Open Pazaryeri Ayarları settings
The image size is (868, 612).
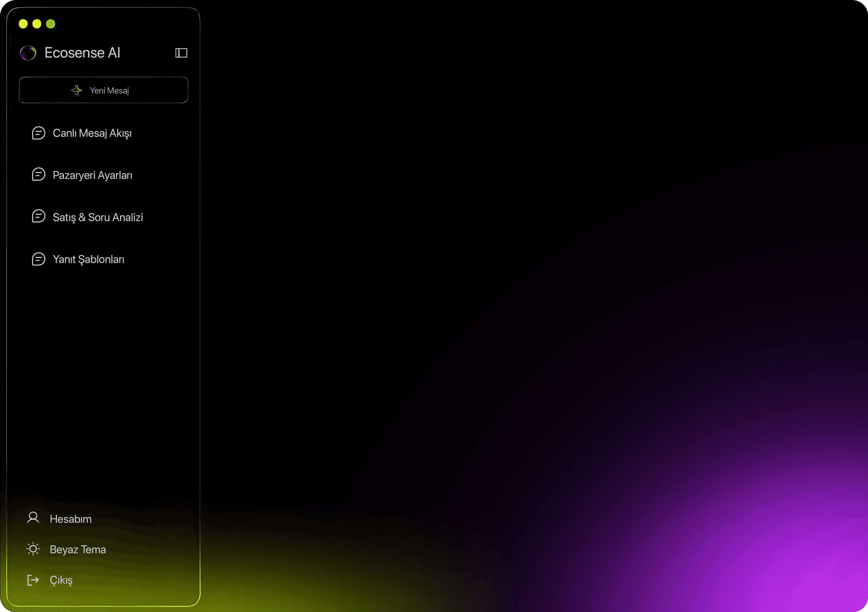(93, 175)
